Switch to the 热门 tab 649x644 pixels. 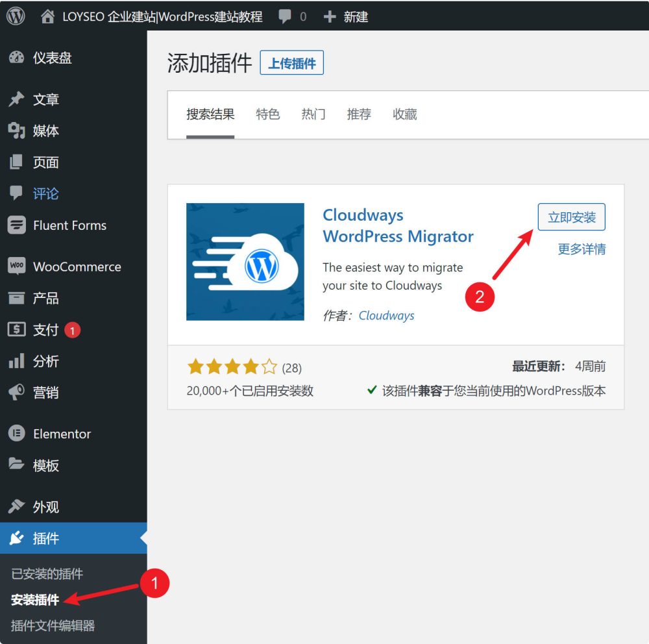pyautogui.click(x=313, y=114)
